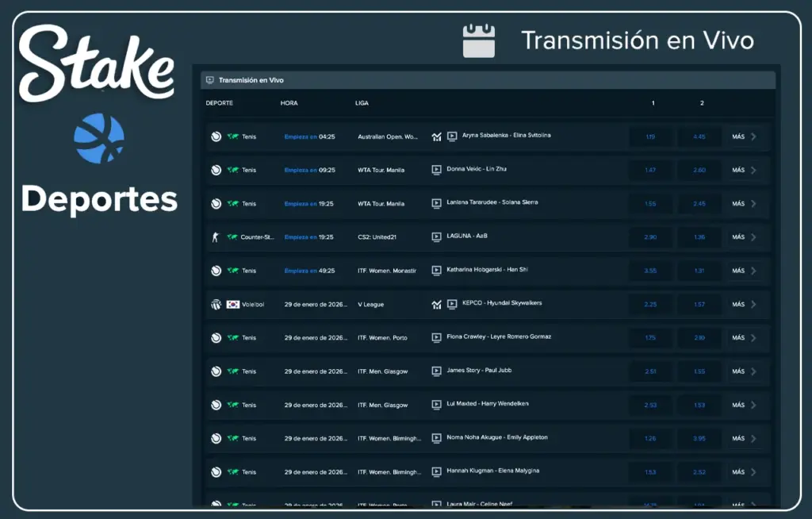Open live stream icon for James Story match

[x=436, y=371]
